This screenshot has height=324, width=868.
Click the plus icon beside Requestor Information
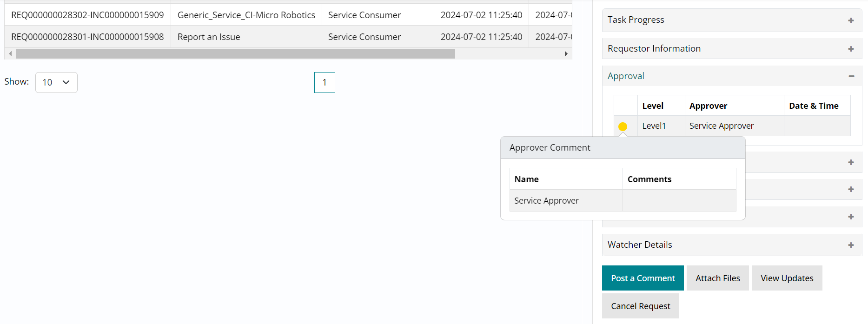(851, 49)
